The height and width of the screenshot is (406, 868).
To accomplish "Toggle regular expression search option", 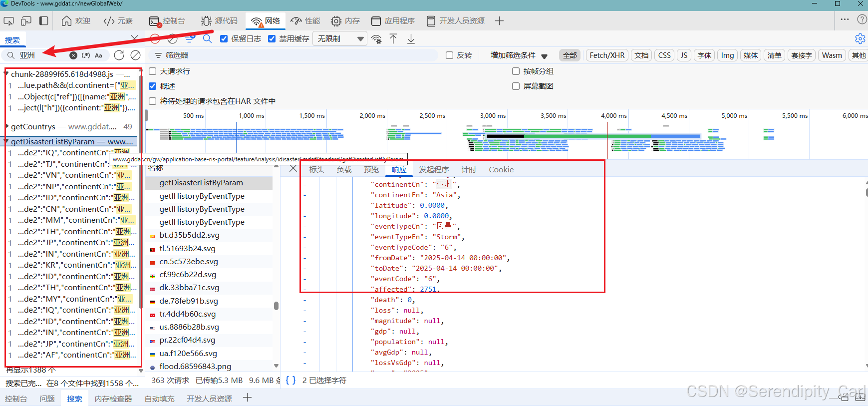I will pyautogui.click(x=86, y=55).
